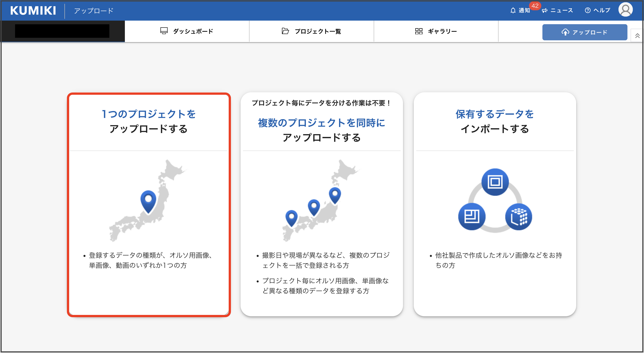Click 通知 label in header
This screenshot has height=353, width=644.
tap(524, 11)
